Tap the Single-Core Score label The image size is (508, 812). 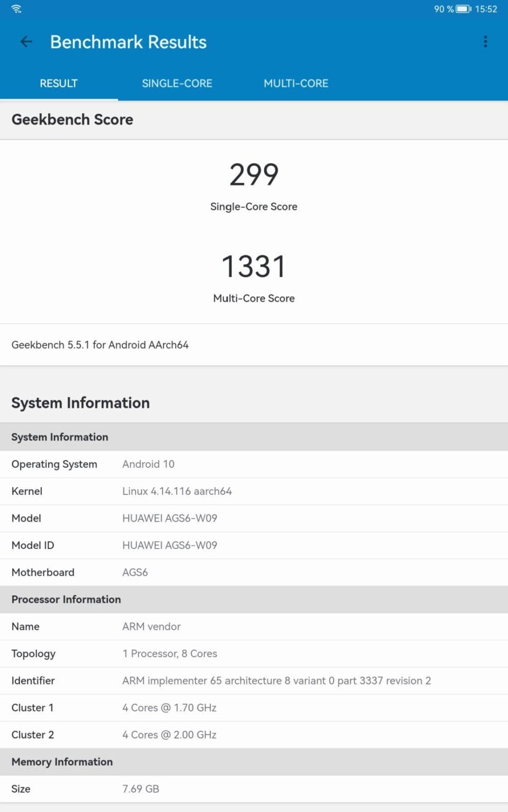[x=254, y=207]
